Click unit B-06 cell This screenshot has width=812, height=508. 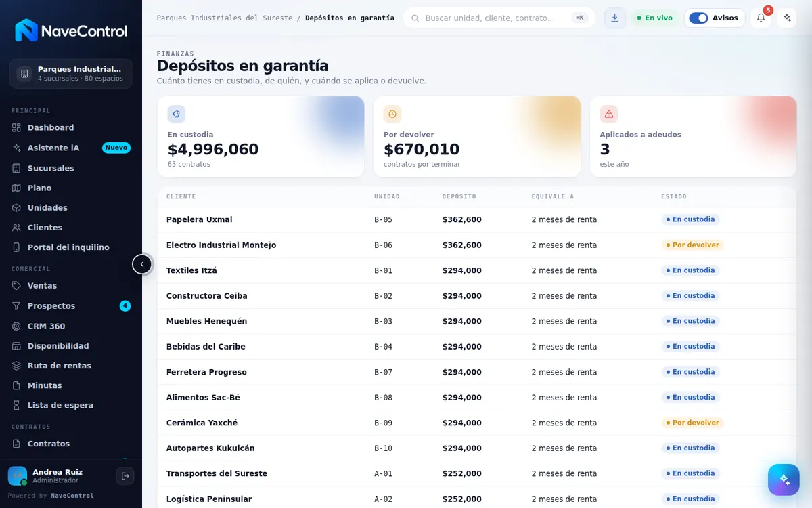pyautogui.click(x=383, y=245)
